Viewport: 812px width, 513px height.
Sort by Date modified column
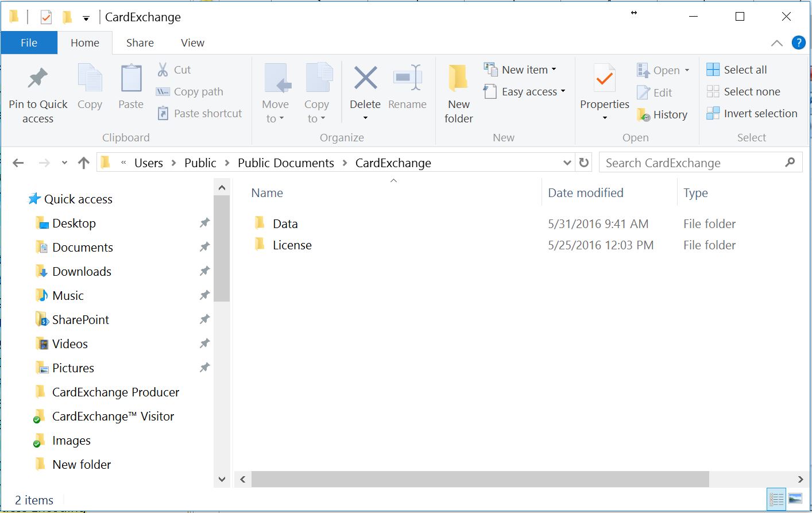tap(586, 193)
